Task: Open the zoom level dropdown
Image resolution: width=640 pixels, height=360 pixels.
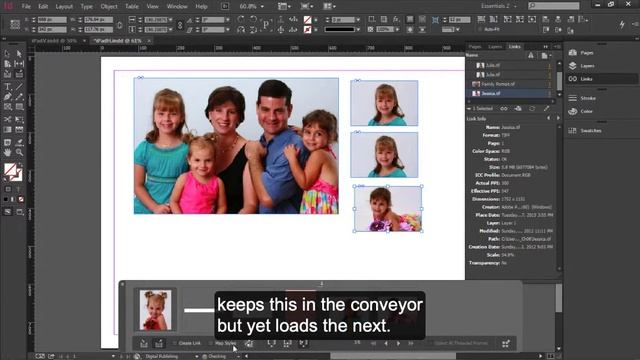Action: (262, 7)
